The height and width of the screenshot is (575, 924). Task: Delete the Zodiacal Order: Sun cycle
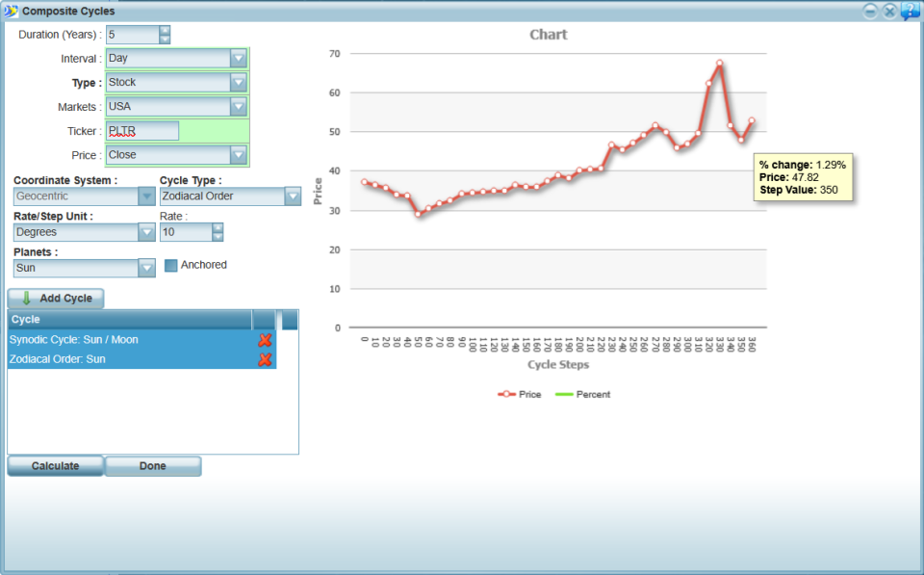point(266,359)
